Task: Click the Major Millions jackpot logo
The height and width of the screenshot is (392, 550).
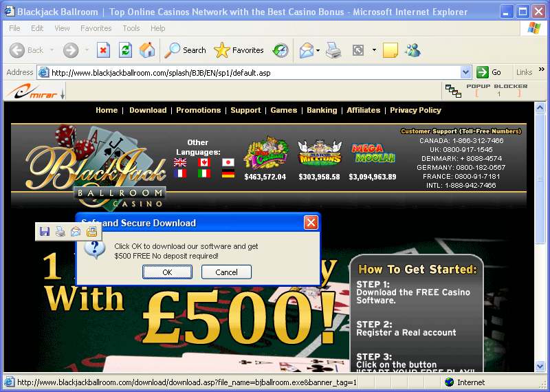Action: [x=320, y=152]
